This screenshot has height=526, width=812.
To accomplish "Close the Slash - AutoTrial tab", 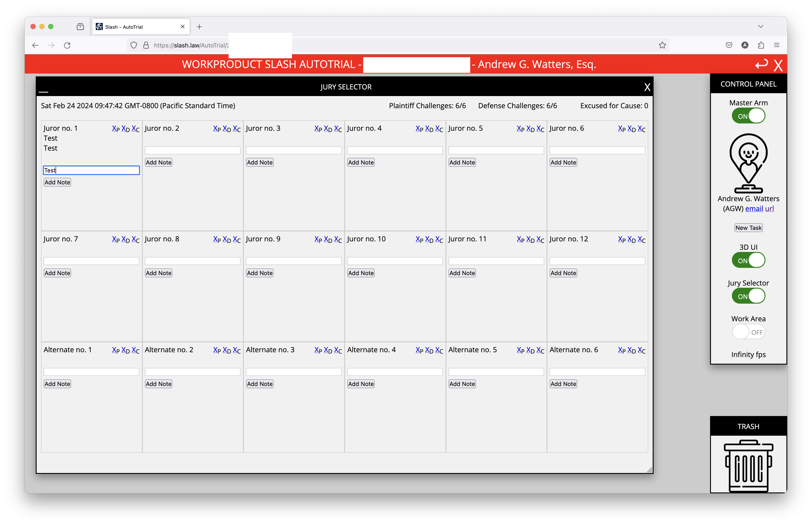I will pos(182,27).
